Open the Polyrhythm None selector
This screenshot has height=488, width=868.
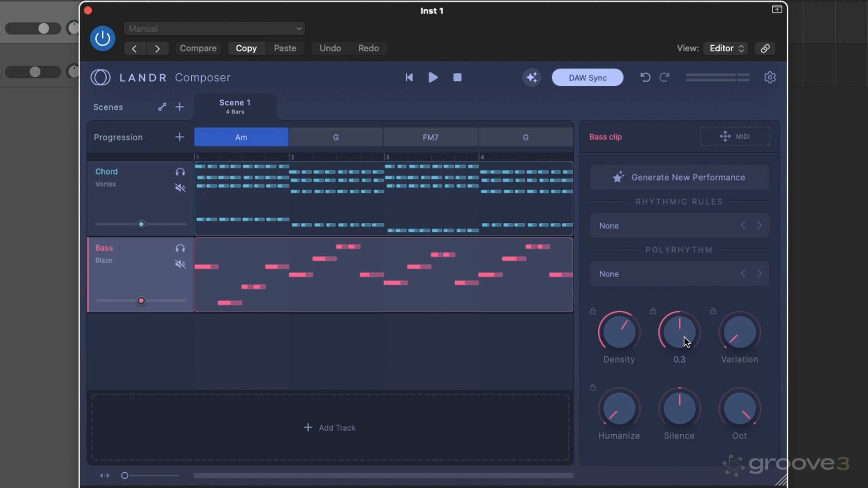679,274
